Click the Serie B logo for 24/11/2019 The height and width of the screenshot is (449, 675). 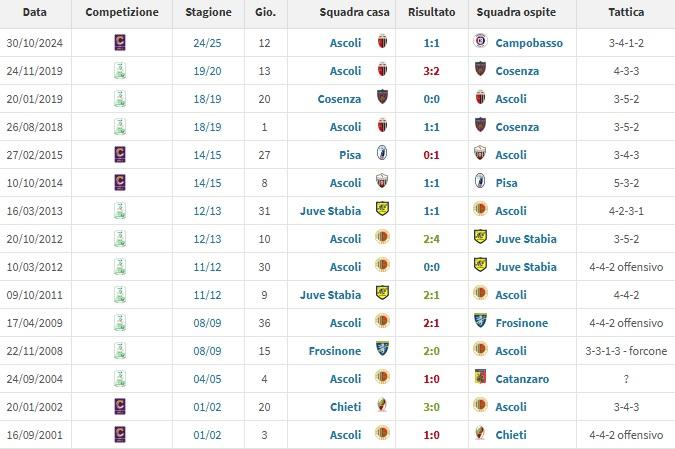pos(121,71)
